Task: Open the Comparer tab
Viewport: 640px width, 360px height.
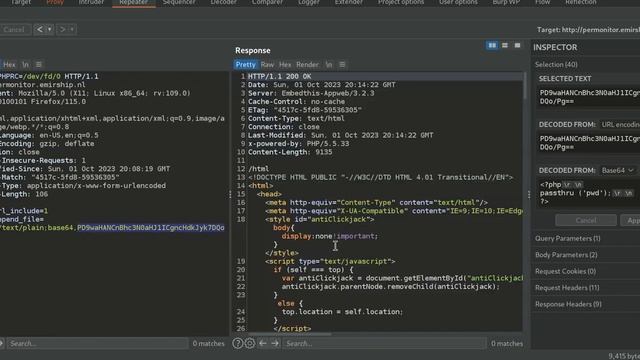Action: 267,2
